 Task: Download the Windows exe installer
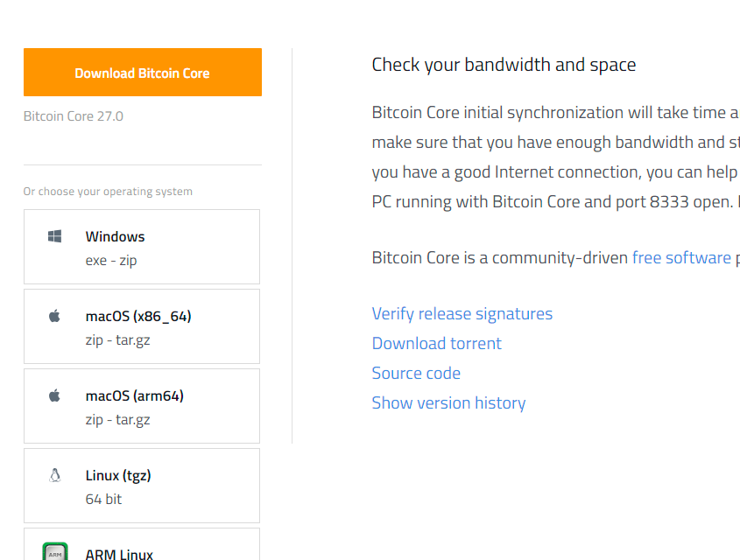coord(95,260)
